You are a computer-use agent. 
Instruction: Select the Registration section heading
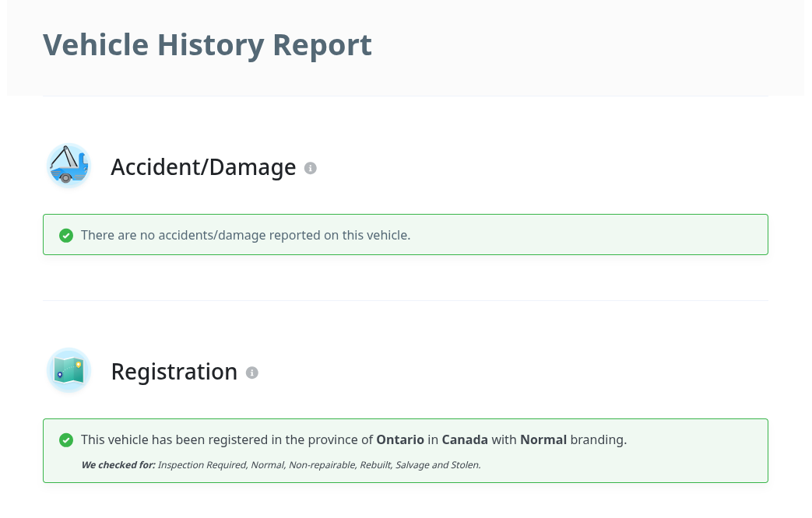coord(174,372)
